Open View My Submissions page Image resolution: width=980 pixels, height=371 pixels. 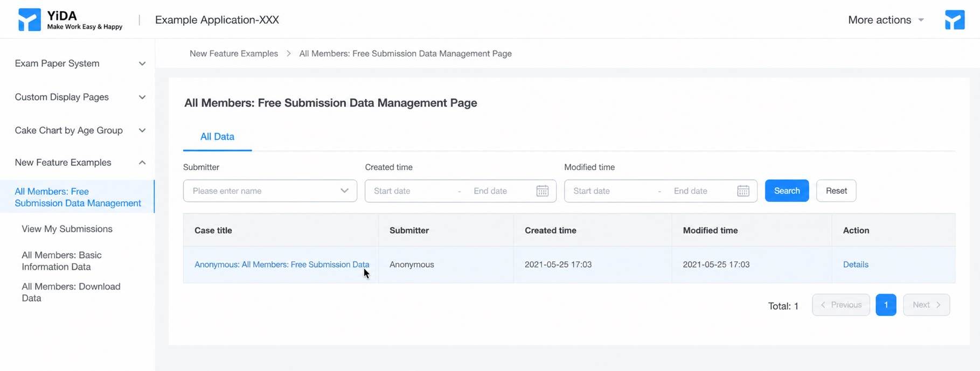[x=67, y=229]
